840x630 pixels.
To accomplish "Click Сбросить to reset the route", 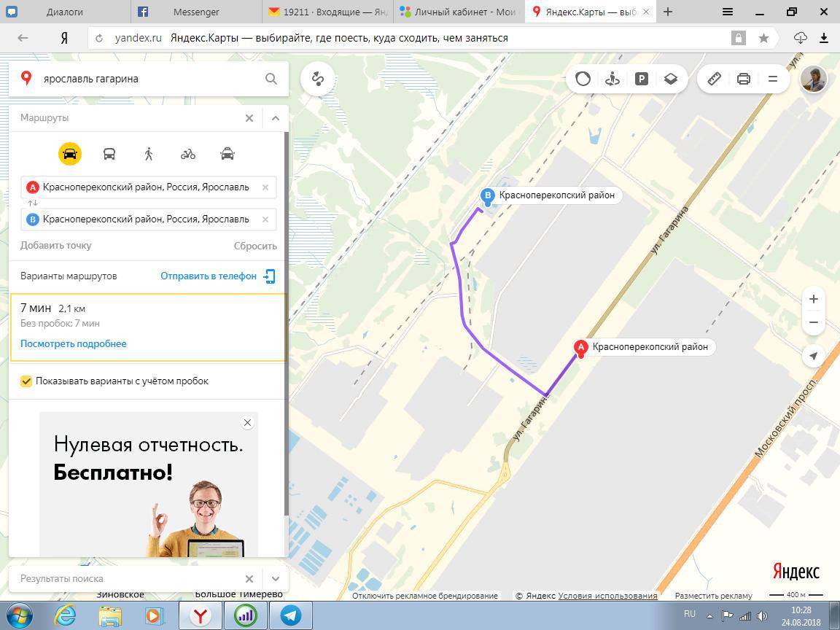I will click(x=255, y=246).
